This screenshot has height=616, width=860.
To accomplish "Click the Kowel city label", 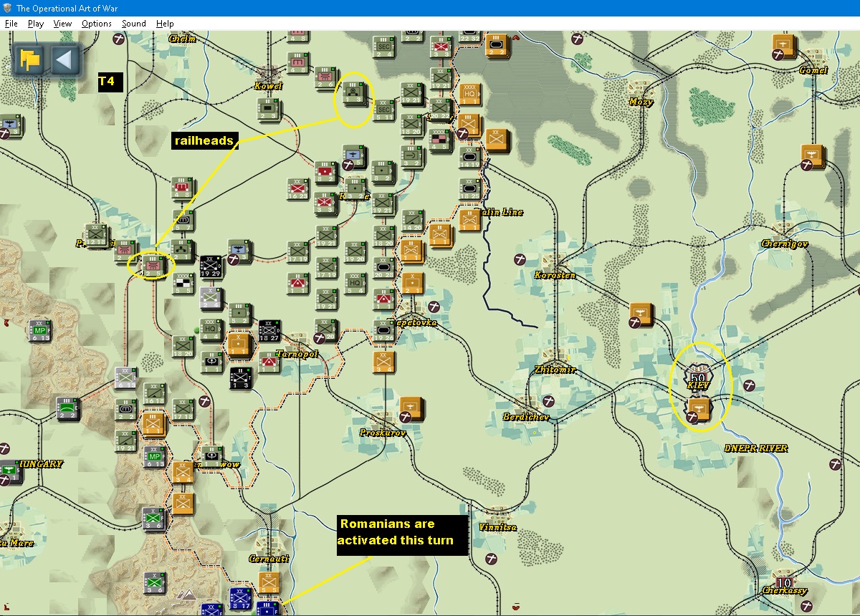I will [268, 86].
